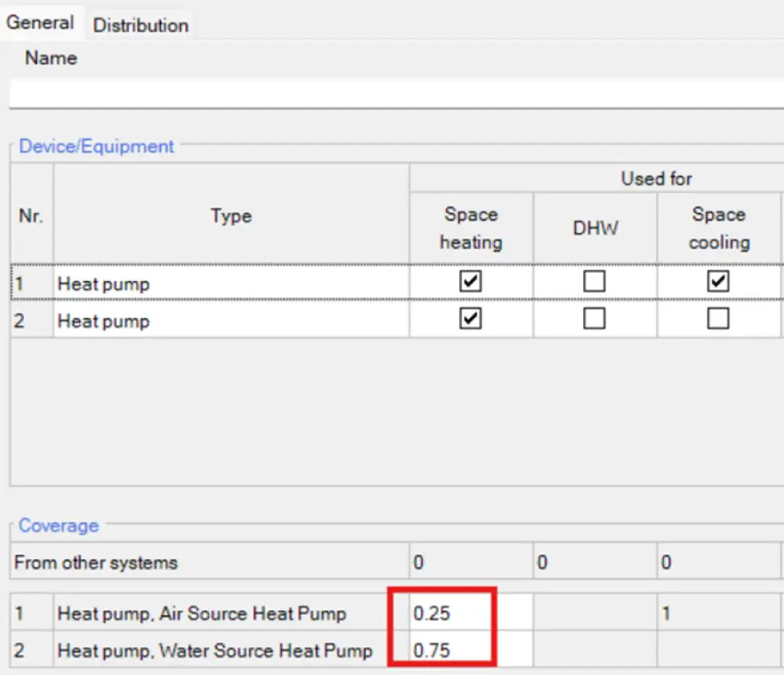Enable DHW for Heat pump row 1
The height and width of the screenshot is (675, 784).
click(595, 282)
